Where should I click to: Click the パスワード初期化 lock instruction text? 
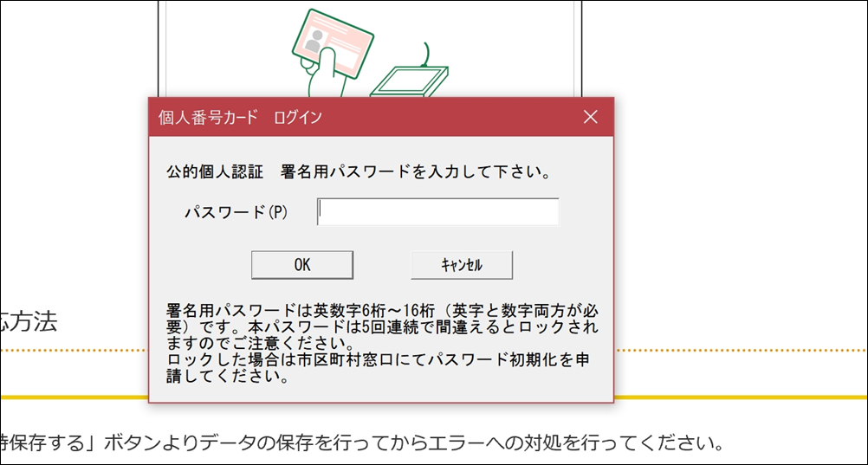tap(378, 368)
